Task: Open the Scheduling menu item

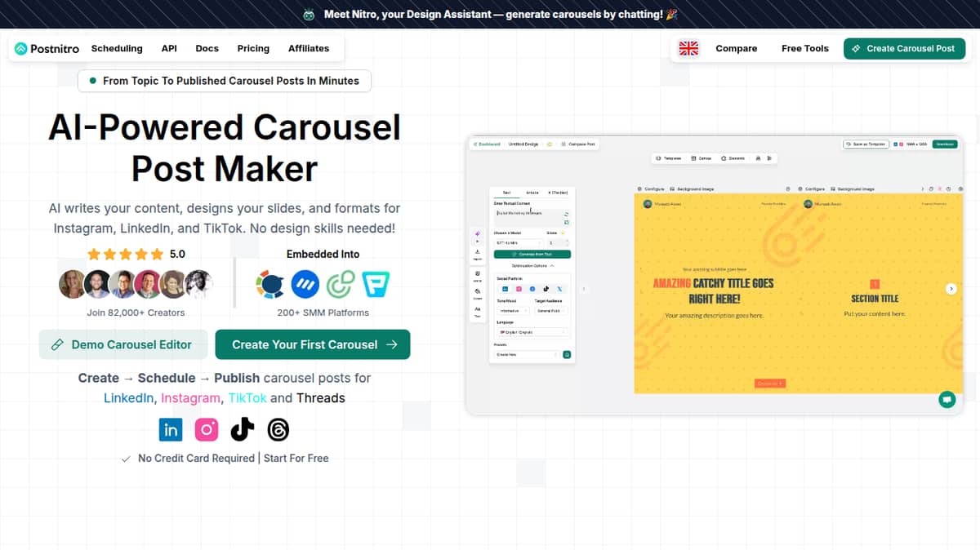Action: (x=117, y=48)
